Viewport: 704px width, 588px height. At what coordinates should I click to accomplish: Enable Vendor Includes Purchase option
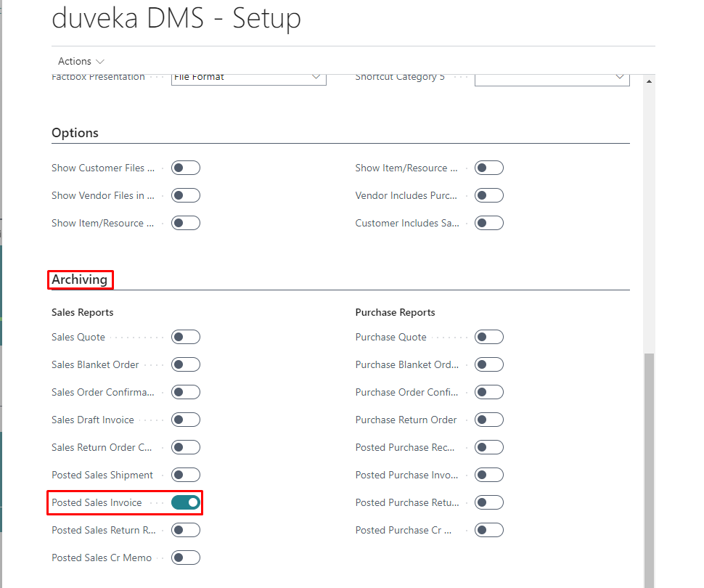coord(489,196)
